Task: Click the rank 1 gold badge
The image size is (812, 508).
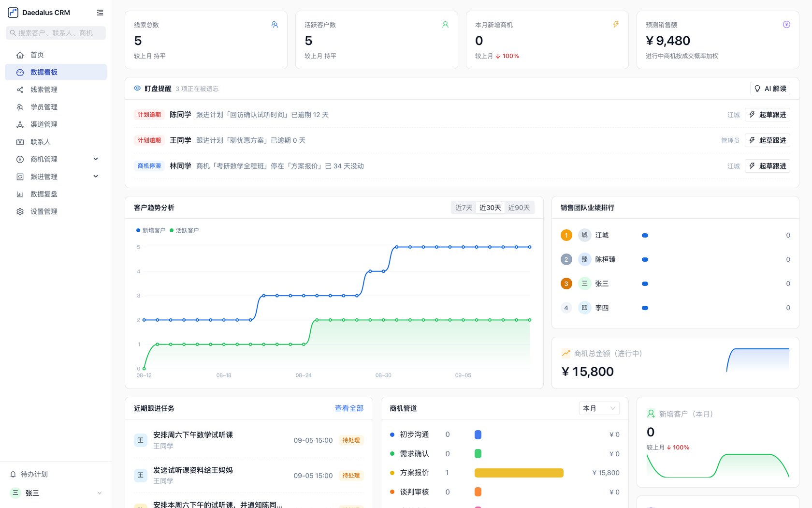Action: pos(566,235)
